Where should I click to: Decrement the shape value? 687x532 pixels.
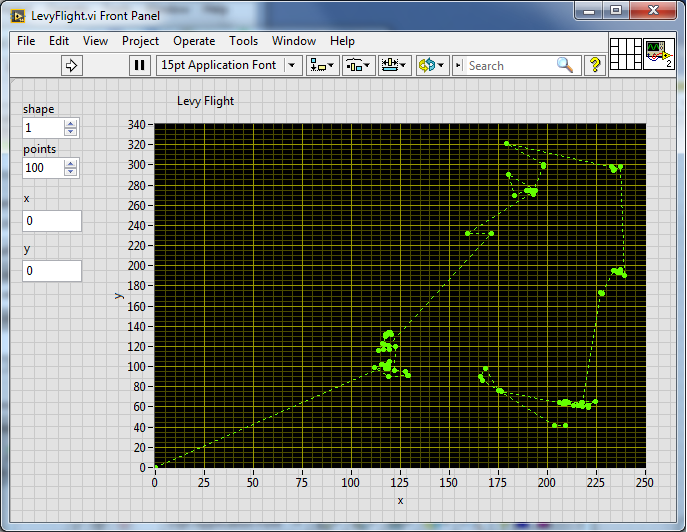(70, 132)
